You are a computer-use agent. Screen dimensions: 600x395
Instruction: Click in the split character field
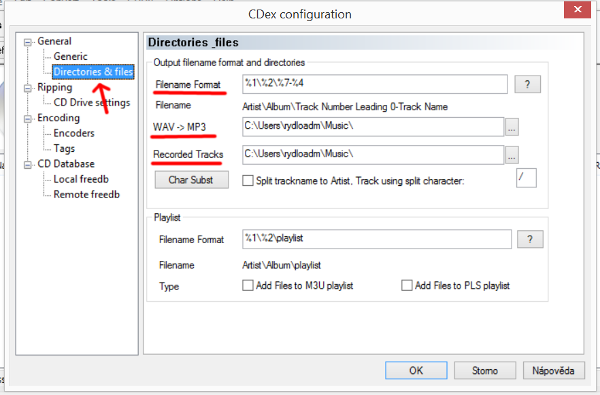526,178
